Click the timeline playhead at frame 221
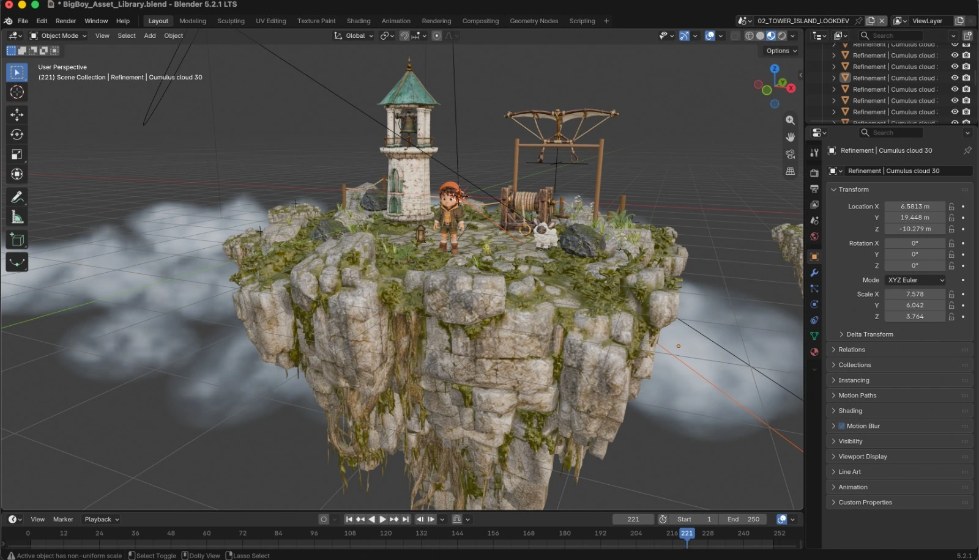979x560 pixels. (x=687, y=534)
